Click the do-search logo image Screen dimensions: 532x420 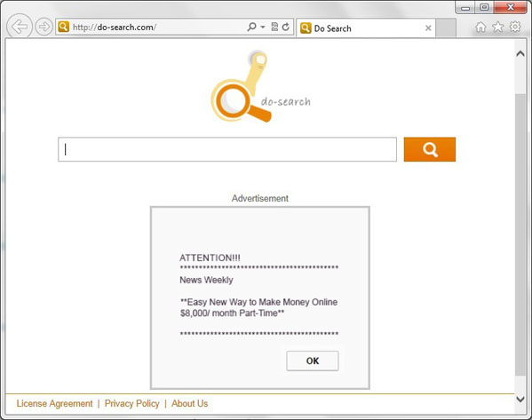coord(260,86)
